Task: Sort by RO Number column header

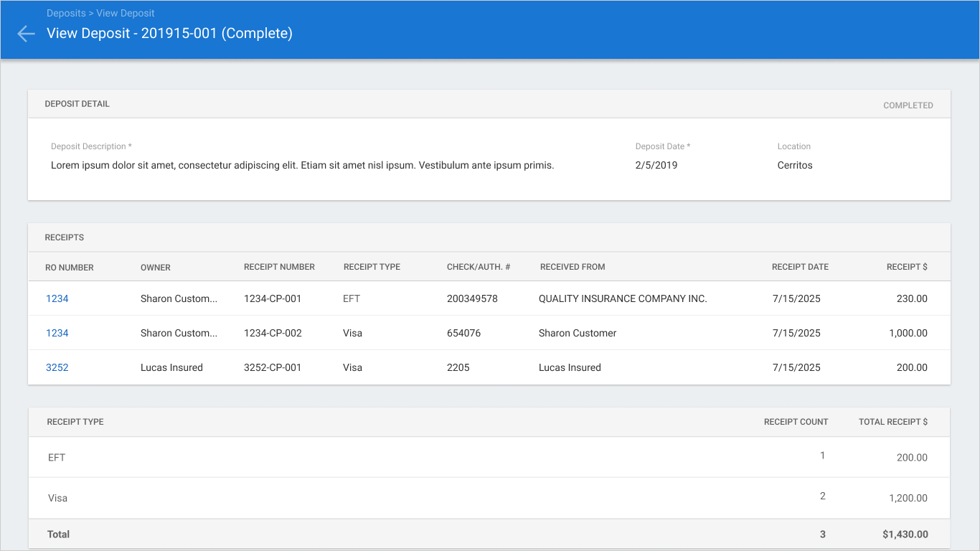Action: (x=70, y=268)
